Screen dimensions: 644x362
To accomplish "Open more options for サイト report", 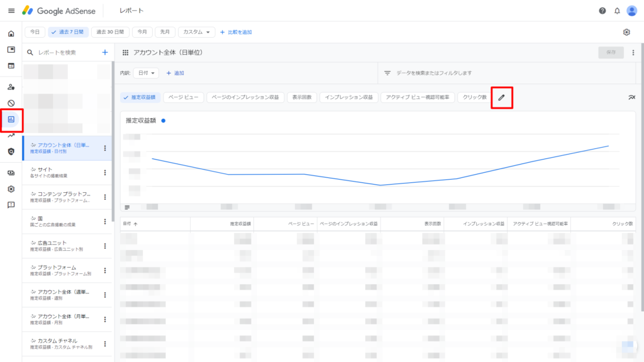I will [x=105, y=173].
